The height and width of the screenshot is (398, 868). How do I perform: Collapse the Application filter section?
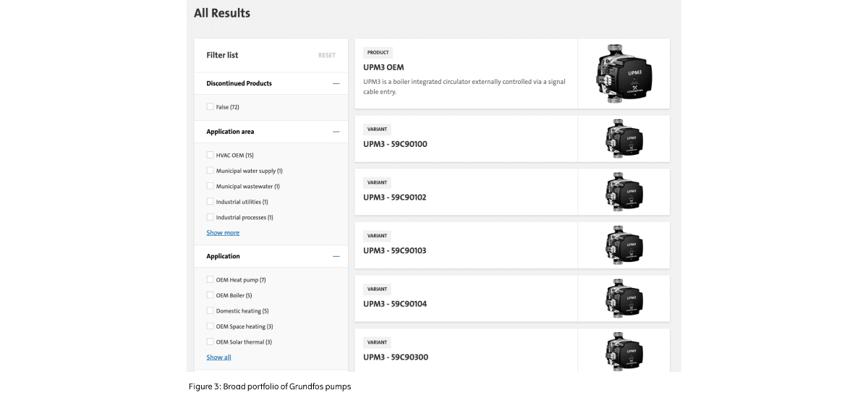[336, 257]
